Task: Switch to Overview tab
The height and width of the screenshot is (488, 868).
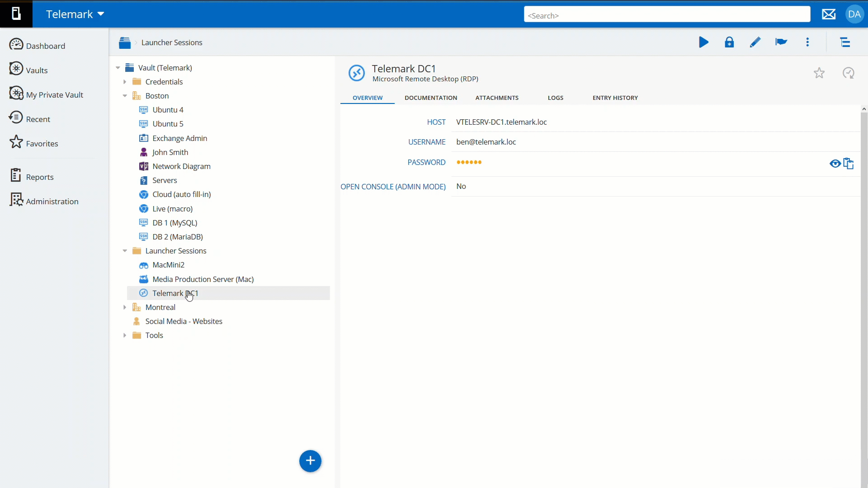Action: pyautogui.click(x=368, y=98)
